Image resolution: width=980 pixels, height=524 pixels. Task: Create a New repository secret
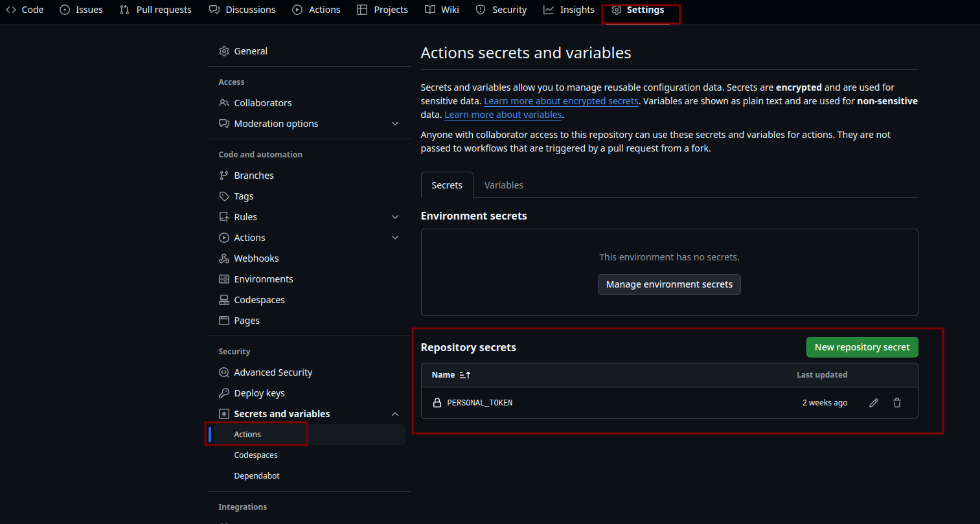(862, 347)
